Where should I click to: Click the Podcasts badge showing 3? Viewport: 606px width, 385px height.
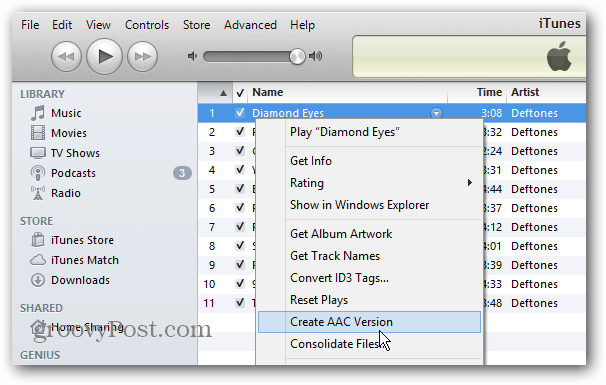[182, 173]
